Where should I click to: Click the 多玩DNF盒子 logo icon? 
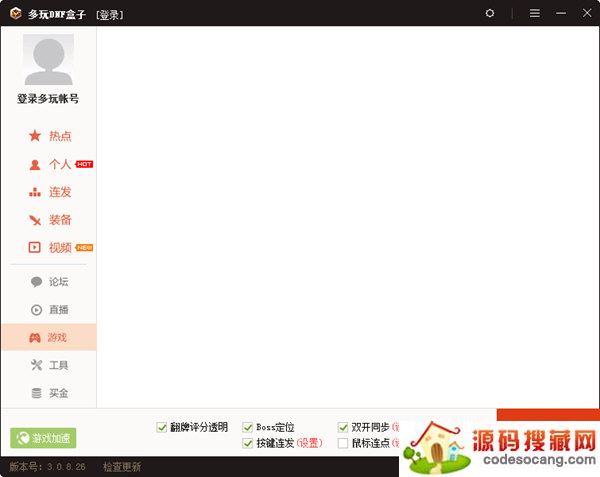[16, 13]
